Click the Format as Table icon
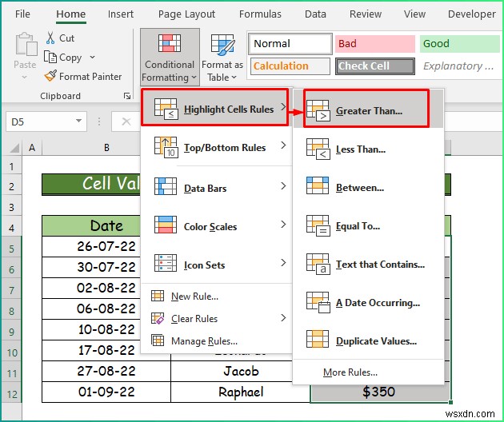Viewport: 504px width, 422px height. (x=222, y=43)
